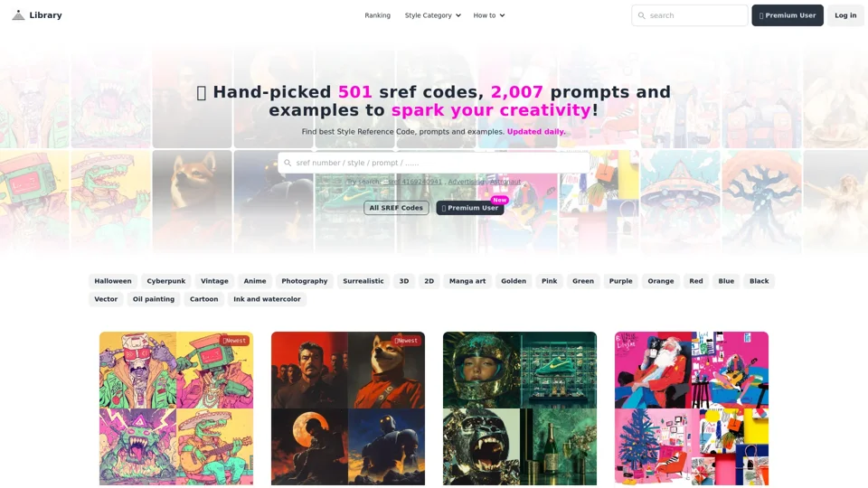Click the Advertising suggested search link

[x=466, y=182]
